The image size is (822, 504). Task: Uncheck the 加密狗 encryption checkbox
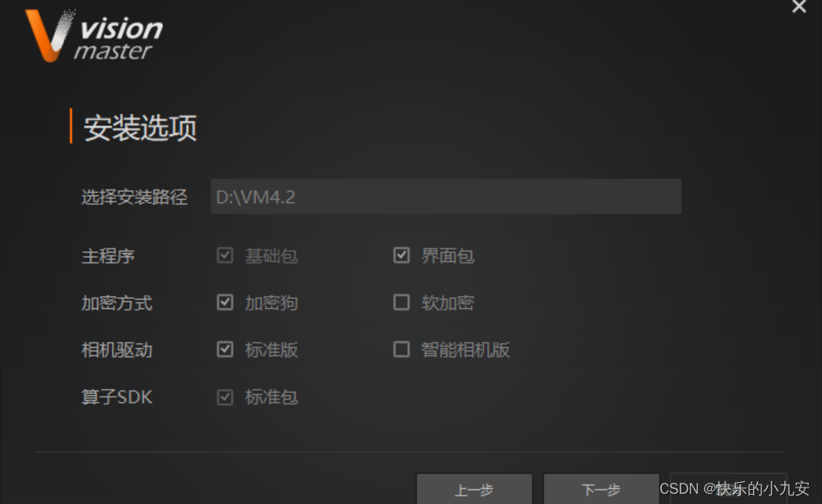(x=225, y=303)
